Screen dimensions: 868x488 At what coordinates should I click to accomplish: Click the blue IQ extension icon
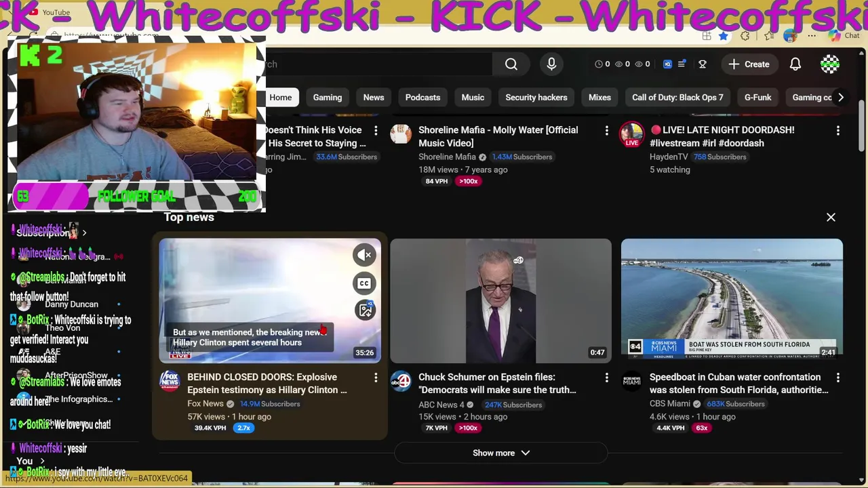[x=667, y=64]
